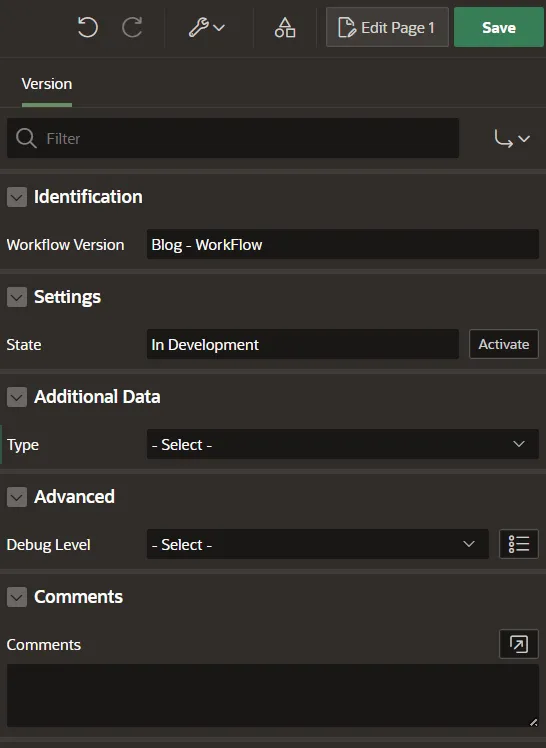Viewport: 546px width, 748px height.
Task: Open the Shared Components shapes icon
Action: tap(285, 27)
